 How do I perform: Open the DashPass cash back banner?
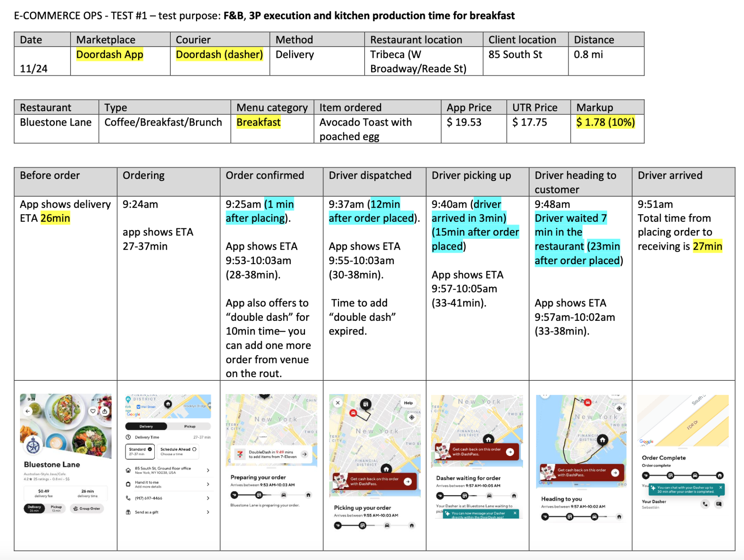[408, 481]
